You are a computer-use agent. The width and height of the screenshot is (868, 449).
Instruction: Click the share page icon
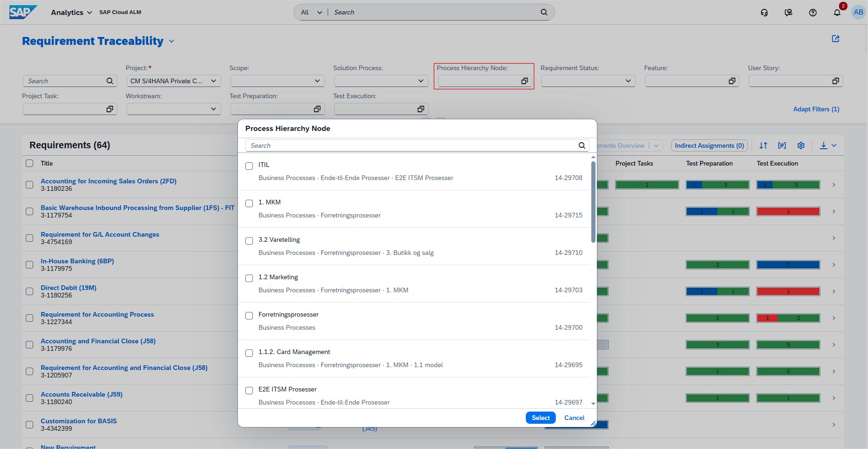point(835,39)
